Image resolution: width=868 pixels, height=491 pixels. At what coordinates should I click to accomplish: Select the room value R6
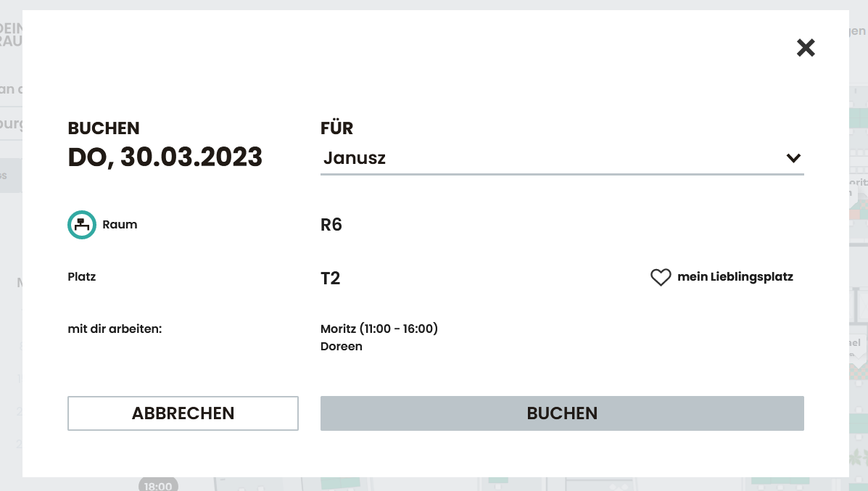[x=331, y=225]
